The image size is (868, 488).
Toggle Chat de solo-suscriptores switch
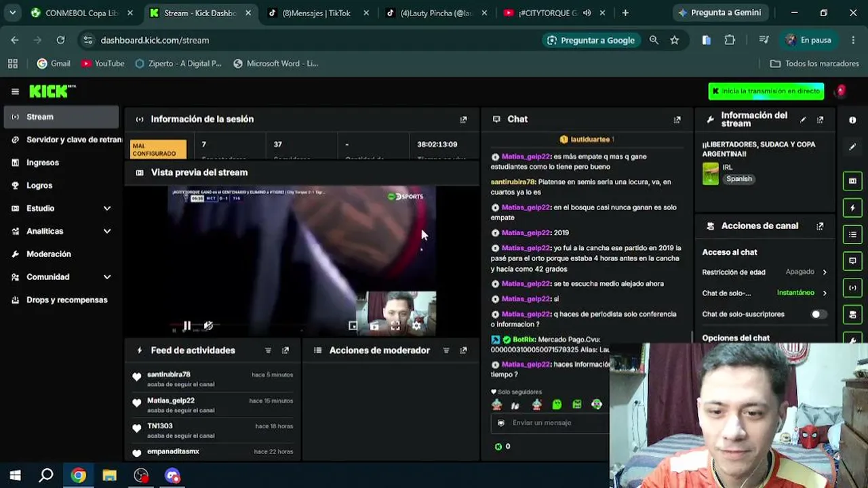[x=818, y=314]
